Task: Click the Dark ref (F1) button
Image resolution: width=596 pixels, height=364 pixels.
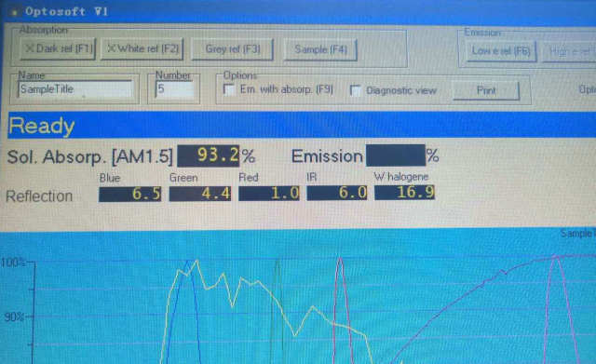Action: pyautogui.click(x=58, y=49)
